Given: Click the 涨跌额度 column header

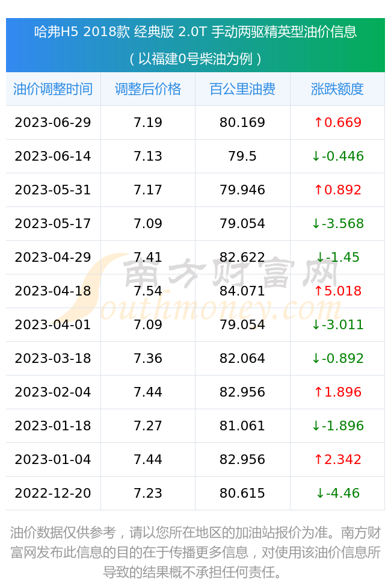Looking at the screenshot, I should [x=337, y=89].
